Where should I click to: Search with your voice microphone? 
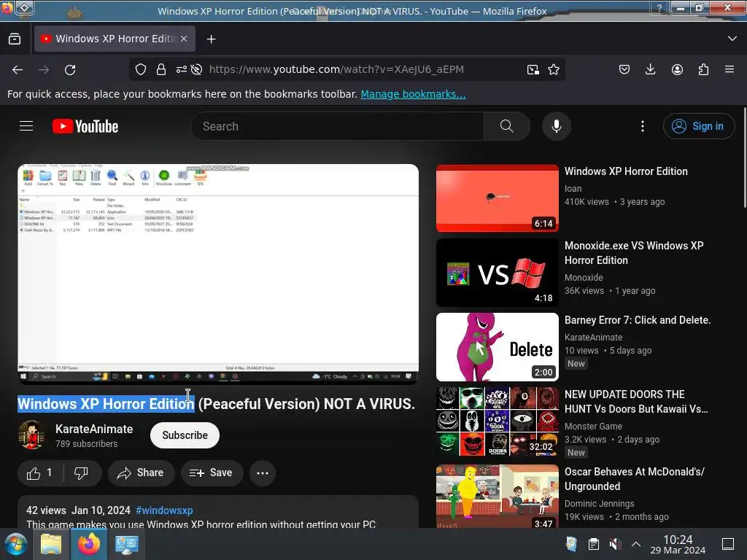pos(557,126)
